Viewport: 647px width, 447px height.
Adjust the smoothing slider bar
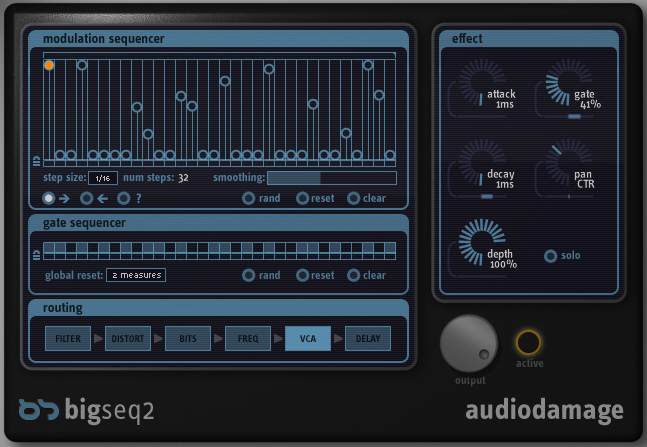pyautogui.click(x=332, y=178)
